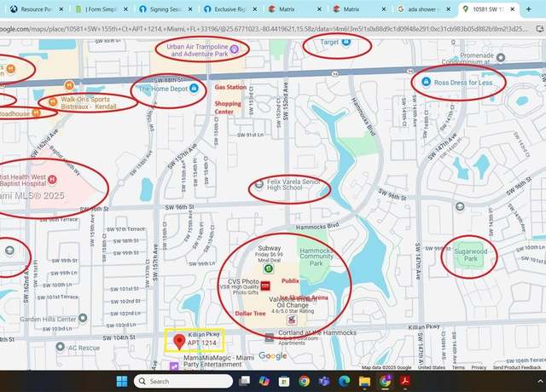Switch to the Exclusive Right tab
This screenshot has height=392, width=546.
point(230,9)
